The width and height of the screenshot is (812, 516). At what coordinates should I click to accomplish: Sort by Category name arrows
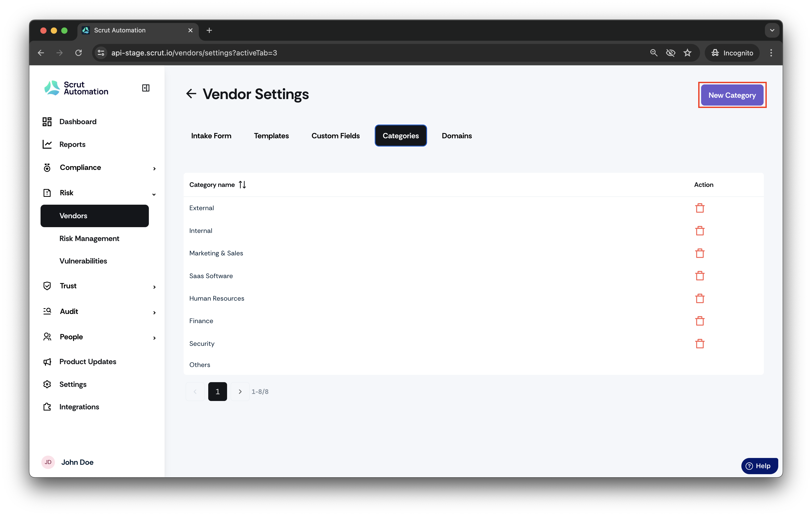(x=243, y=185)
